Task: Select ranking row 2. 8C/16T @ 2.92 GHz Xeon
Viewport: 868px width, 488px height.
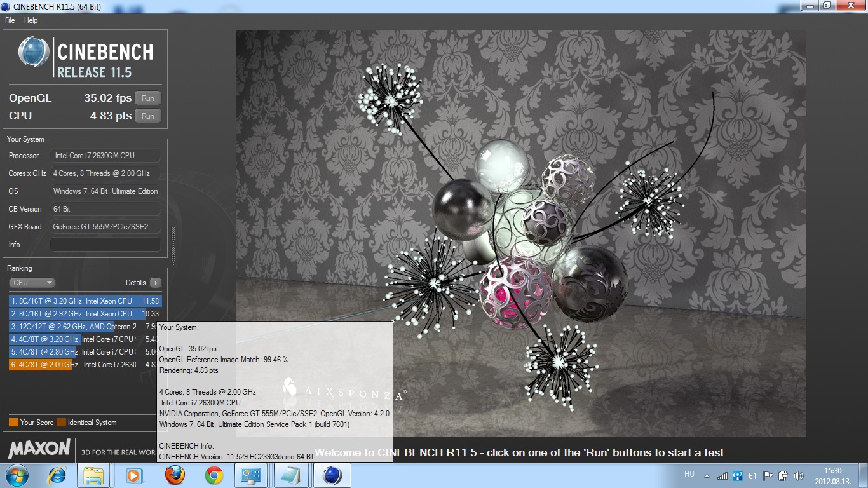Action: coord(85,314)
